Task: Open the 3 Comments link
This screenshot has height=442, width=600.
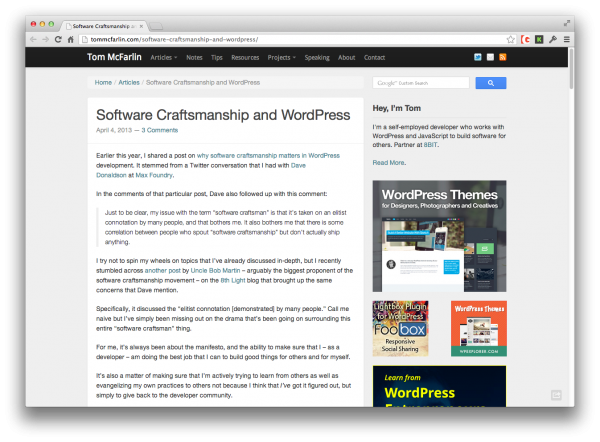Action: tap(160, 130)
